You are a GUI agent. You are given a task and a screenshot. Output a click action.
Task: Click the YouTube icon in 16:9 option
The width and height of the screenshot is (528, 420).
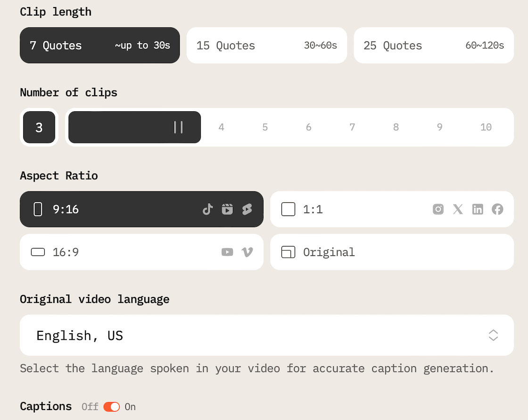(227, 252)
